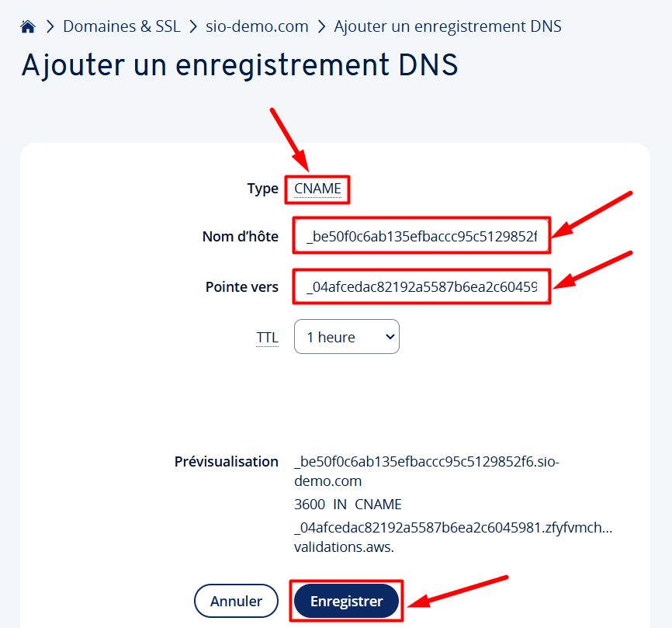The height and width of the screenshot is (628, 672).
Task: Open the TTL dropdown showing 1 heure
Action: [x=347, y=336]
